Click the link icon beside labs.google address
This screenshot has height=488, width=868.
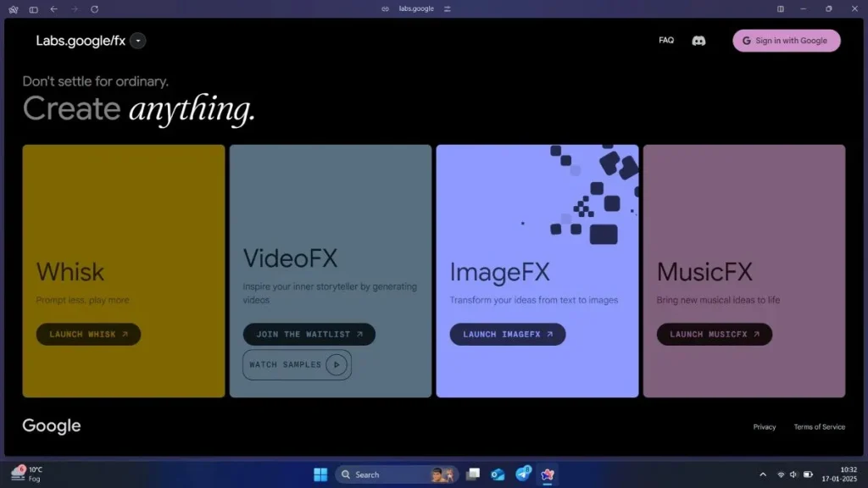pyautogui.click(x=386, y=8)
